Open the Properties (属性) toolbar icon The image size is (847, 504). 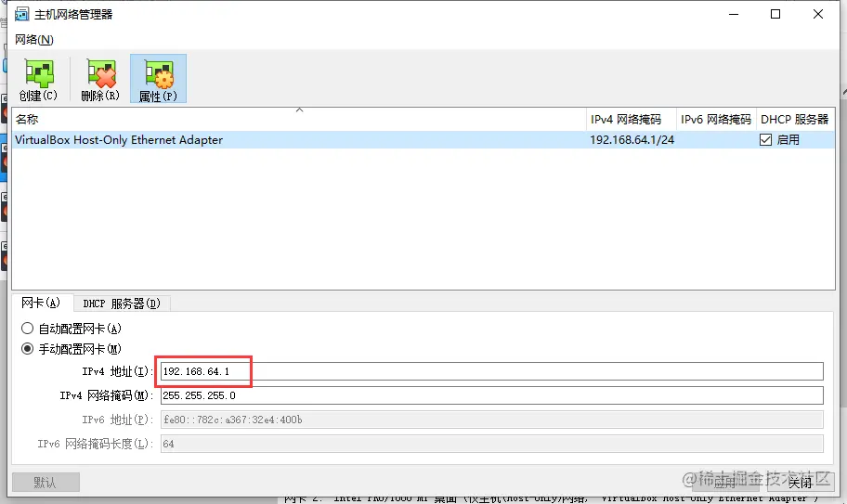(158, 79)
